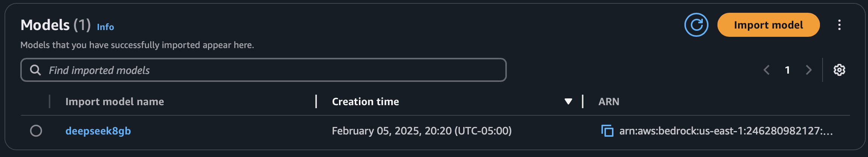
Task: Go to the previous page arrow
Action: [767, 70]
